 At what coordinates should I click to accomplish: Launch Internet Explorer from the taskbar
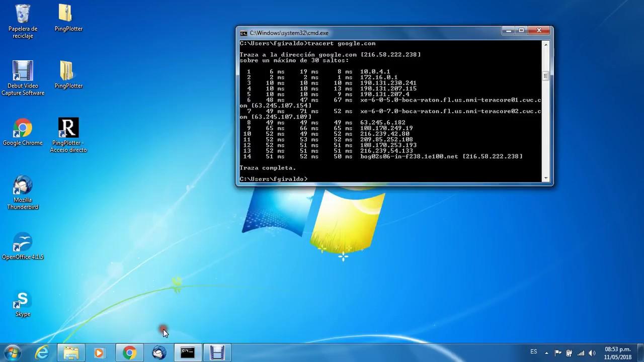click(42, 352)
